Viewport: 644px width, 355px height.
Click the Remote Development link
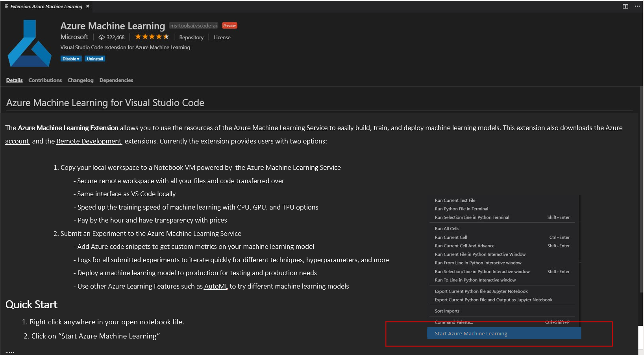[x=89, y=141]
